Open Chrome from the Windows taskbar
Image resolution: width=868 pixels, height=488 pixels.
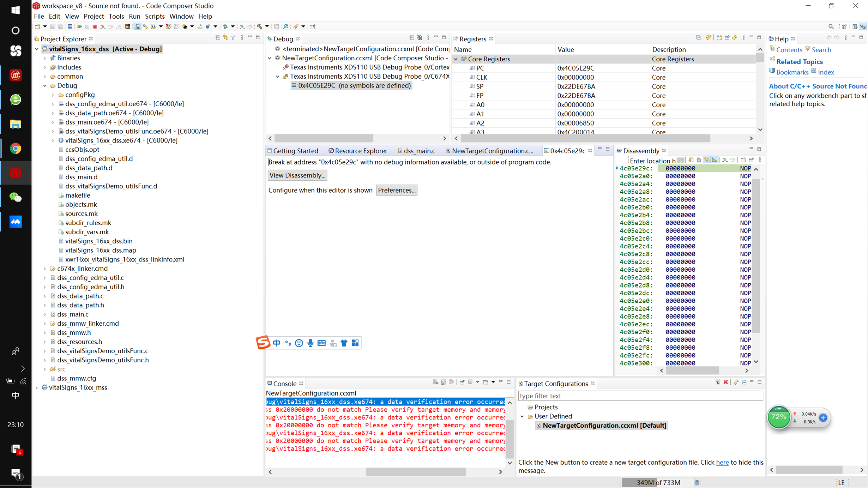pos(16,149)
